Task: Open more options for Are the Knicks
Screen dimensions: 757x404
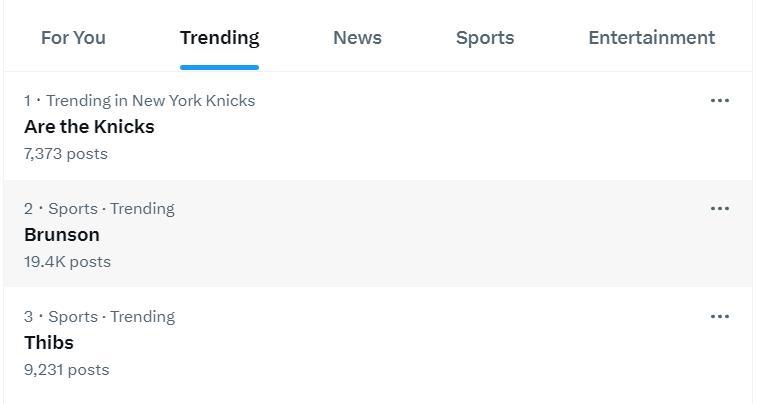Action: [719, 101]
